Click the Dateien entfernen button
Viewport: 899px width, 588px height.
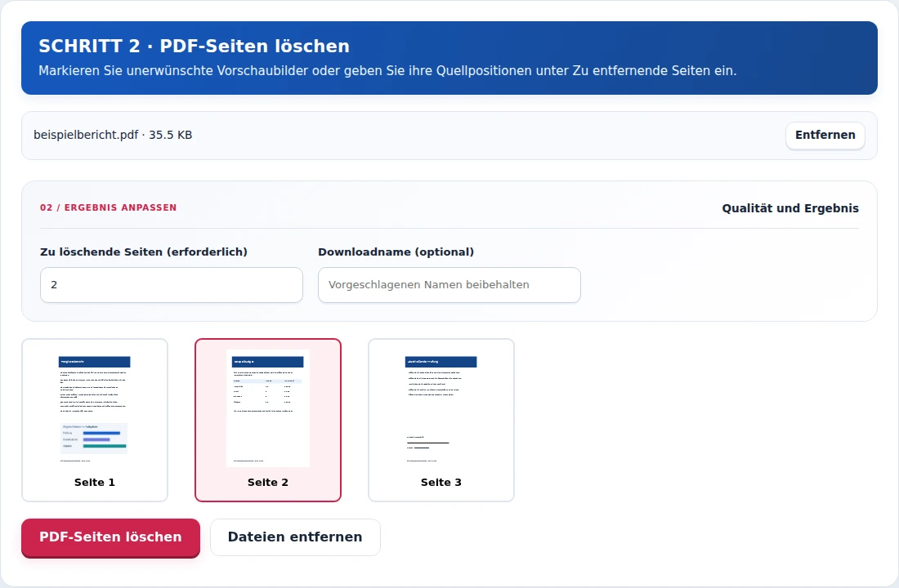click(x=295, y=537)
